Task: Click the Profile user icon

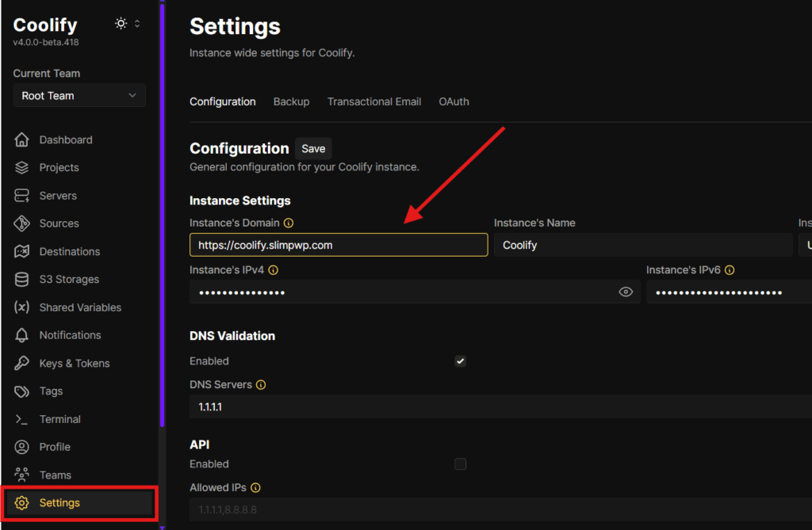Action: coord(21,447)
